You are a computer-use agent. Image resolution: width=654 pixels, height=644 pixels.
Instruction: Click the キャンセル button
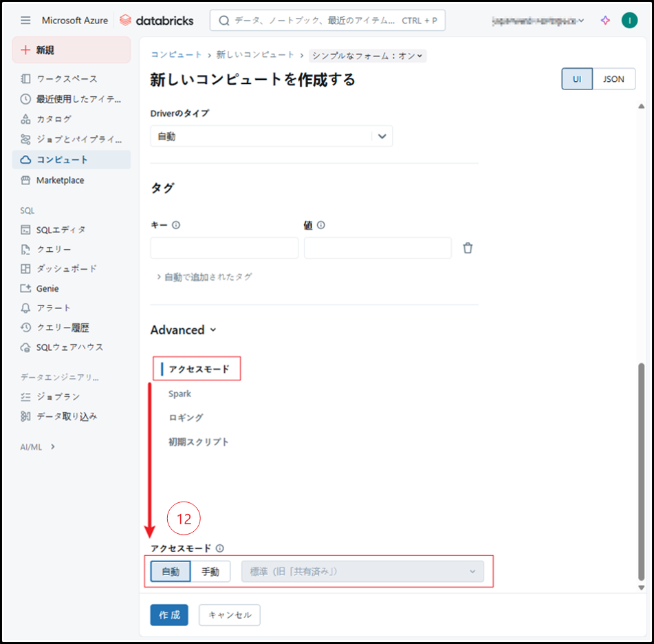pyautogui.click(x=230, y=615)
